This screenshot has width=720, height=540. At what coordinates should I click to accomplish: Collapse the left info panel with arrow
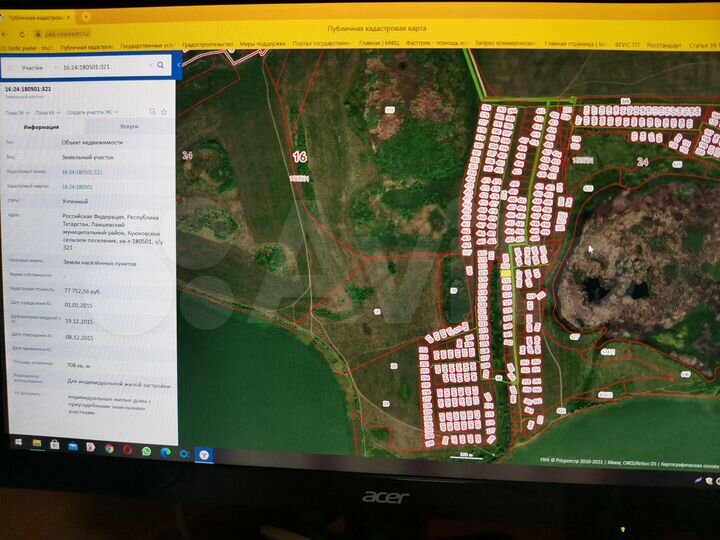tap(179, 66)
